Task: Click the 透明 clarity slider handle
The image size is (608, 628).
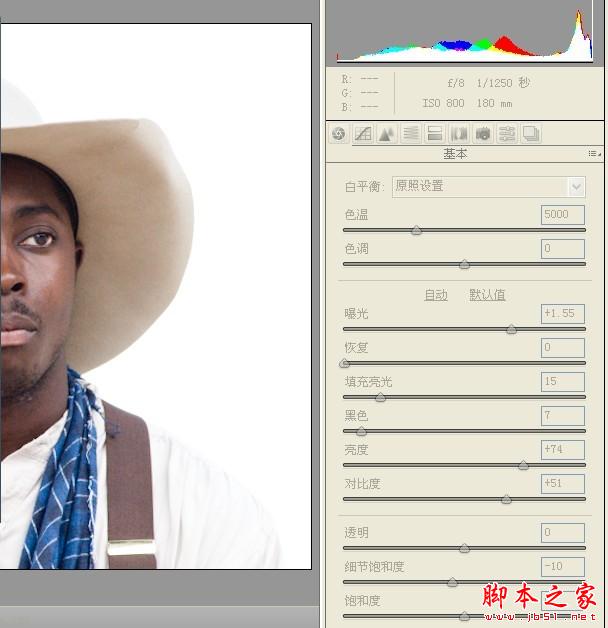Action: 464,548
